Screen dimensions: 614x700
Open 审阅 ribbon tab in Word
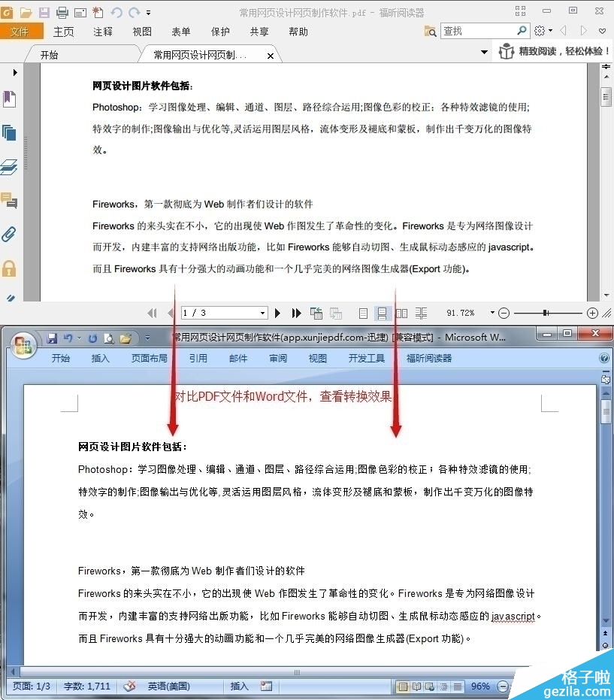pyautogui.click(x=277, y=358)
